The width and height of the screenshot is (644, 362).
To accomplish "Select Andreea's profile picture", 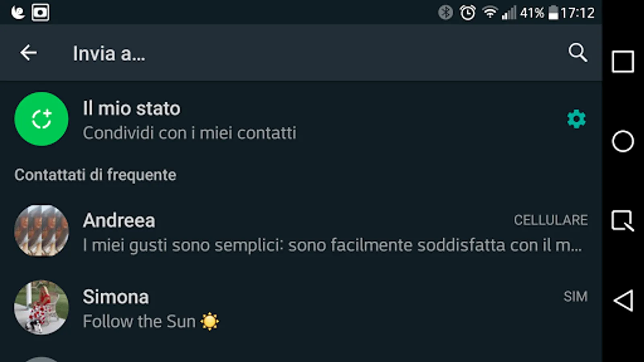I will click(x=41, y=231).
